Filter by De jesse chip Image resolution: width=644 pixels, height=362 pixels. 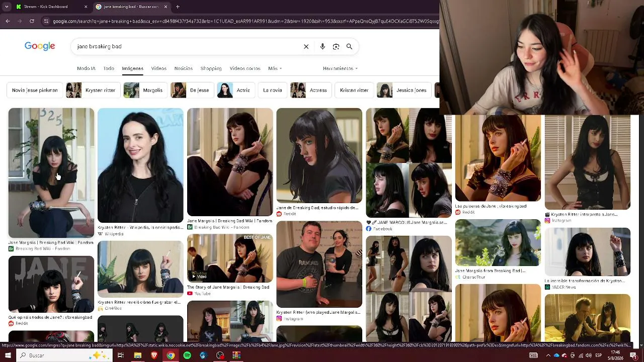pyautogui.click(x=192, y=90)
